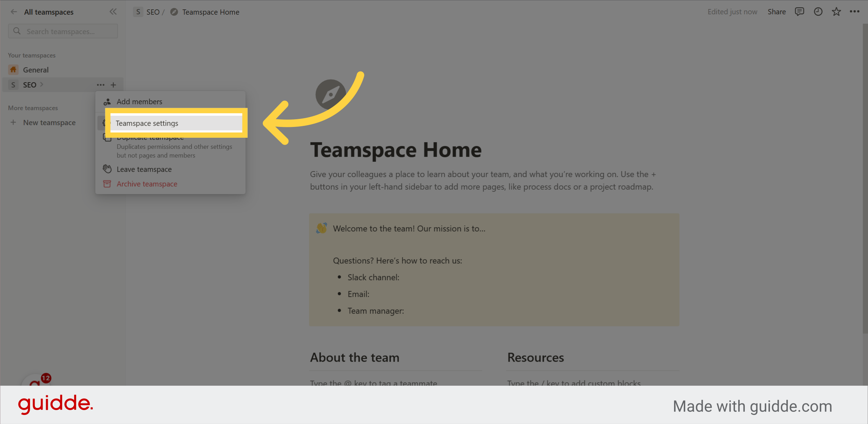Click the guidde logo bottom left
Screen dimensions: 868x424
[56, 404]
